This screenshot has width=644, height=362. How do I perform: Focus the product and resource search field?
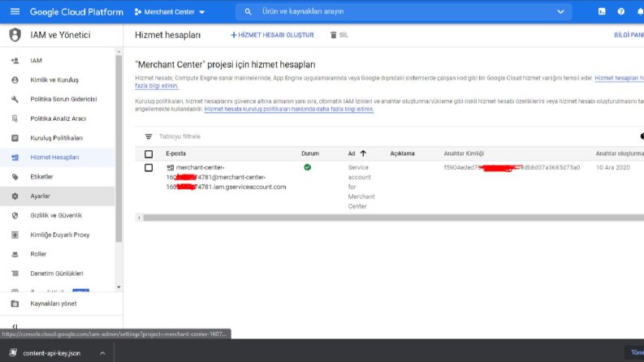coord(403,12)
